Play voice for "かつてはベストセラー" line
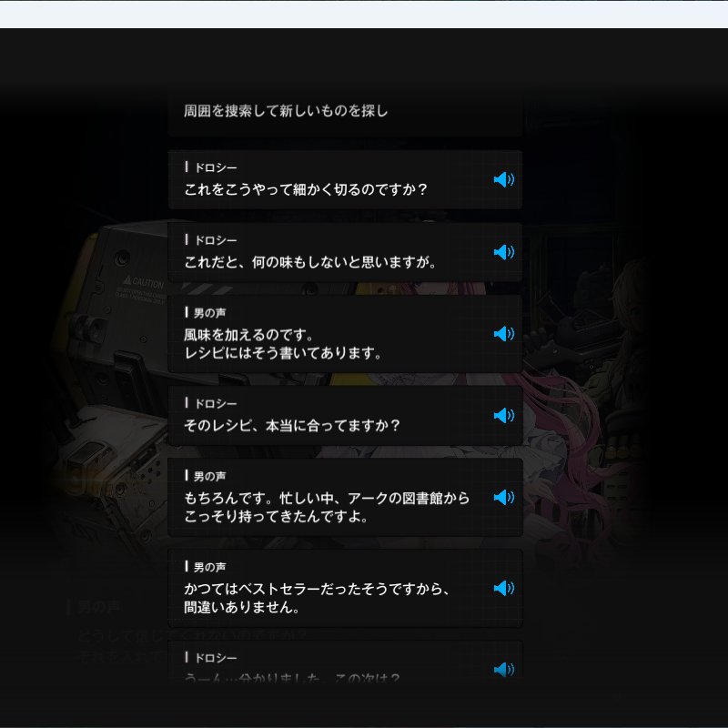Viewport: 728px width, 728px height. [x=504, y=588]
